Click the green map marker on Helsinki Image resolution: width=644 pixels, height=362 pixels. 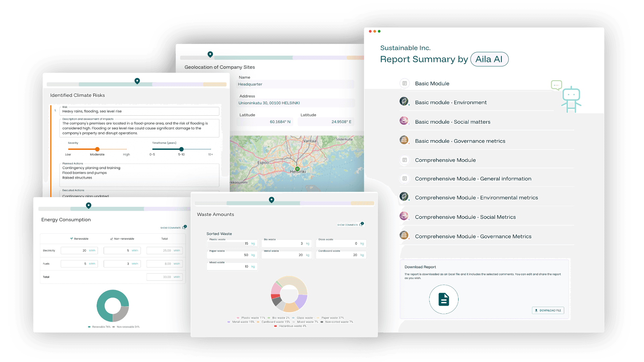click(x=297, y=169)
